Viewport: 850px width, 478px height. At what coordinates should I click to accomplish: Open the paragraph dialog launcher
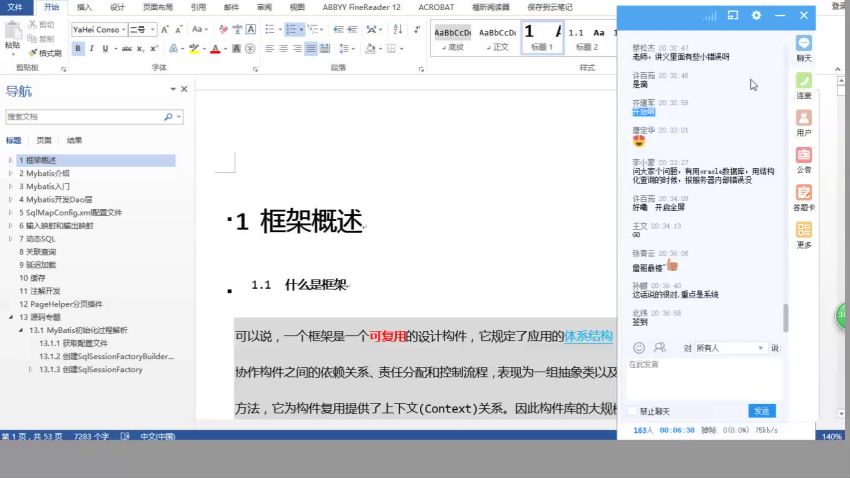tap(421, 69)
